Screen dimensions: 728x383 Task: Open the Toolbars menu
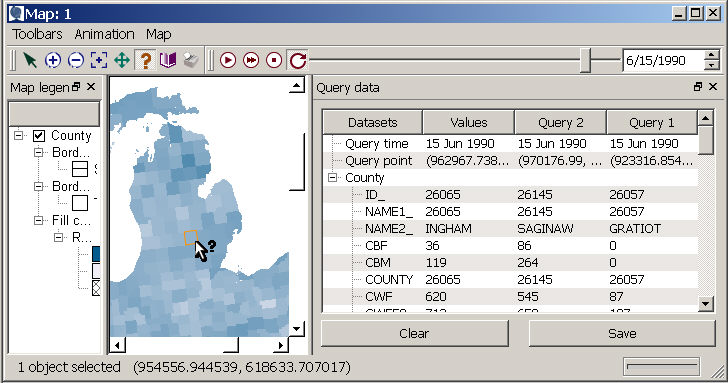point(37,34)
